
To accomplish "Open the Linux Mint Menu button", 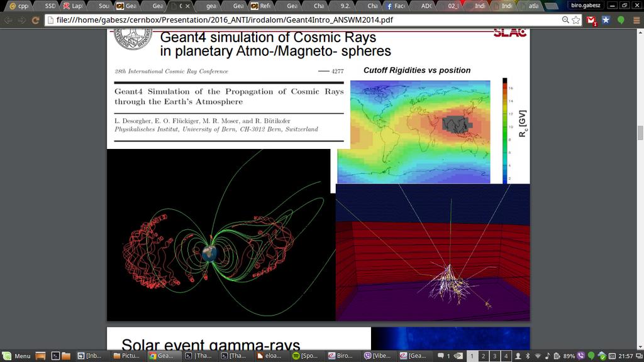I will pos(16,356).
